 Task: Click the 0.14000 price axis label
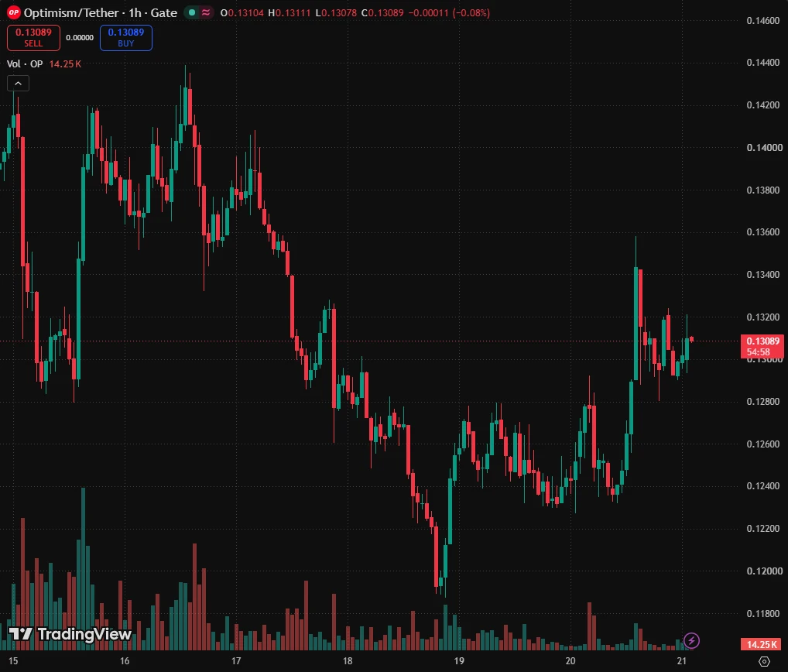point(764,148)
